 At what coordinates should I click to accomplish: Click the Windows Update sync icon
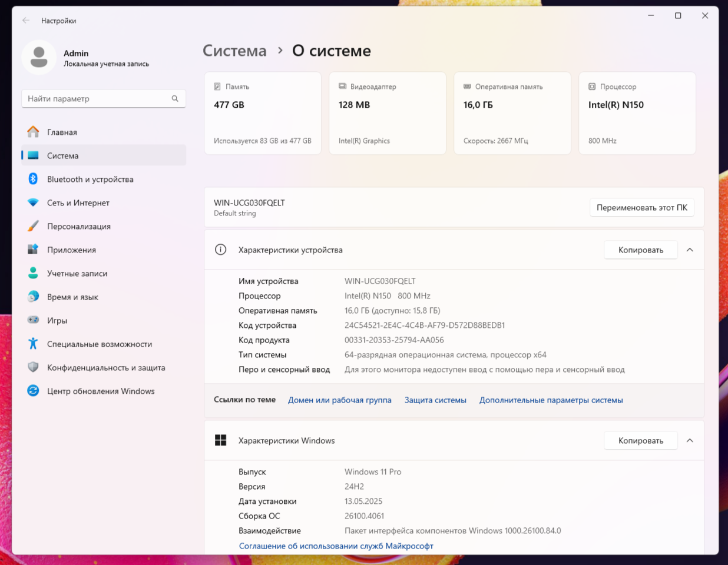33,391
